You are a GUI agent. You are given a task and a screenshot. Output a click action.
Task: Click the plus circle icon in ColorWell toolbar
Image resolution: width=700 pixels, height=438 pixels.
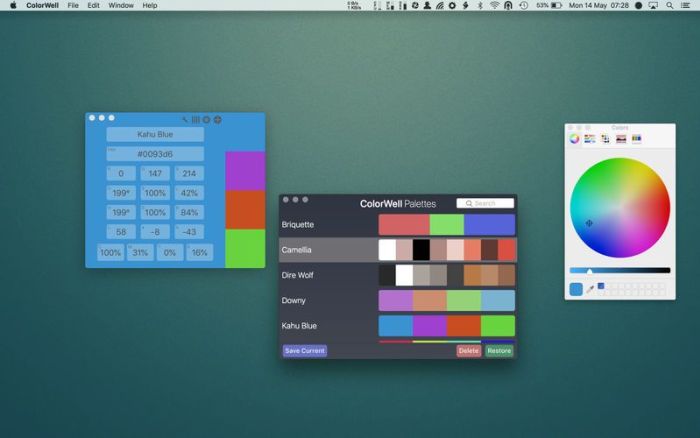pyautogui.click(x=217, y=120)
